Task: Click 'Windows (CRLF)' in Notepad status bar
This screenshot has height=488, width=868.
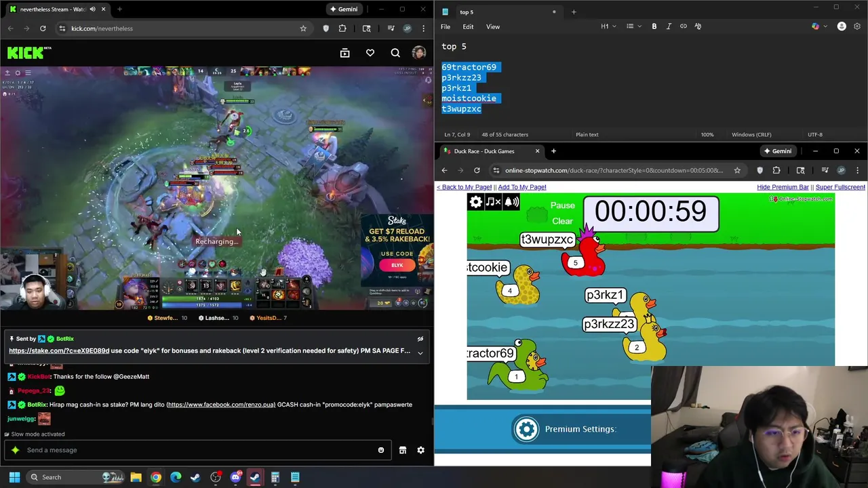Action: tap(751, 134)
